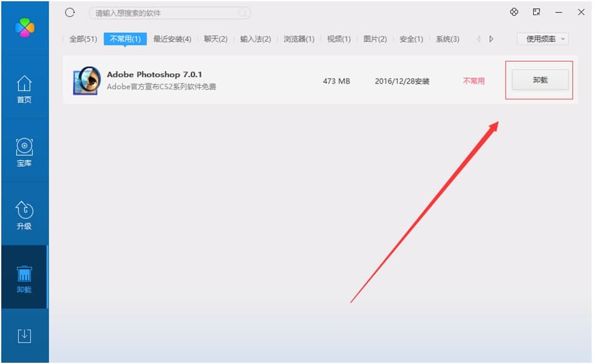This screenshot has width=593, height=364.
Task: Click the search icon inside search box
Action: (x=242, y=13)
